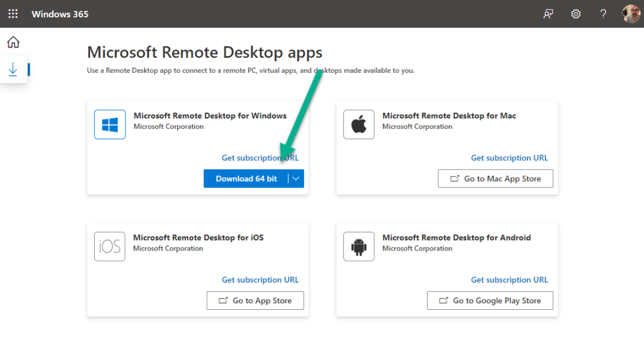
Task: Get subscription URL for Android
Action: (x=509, y=279)
